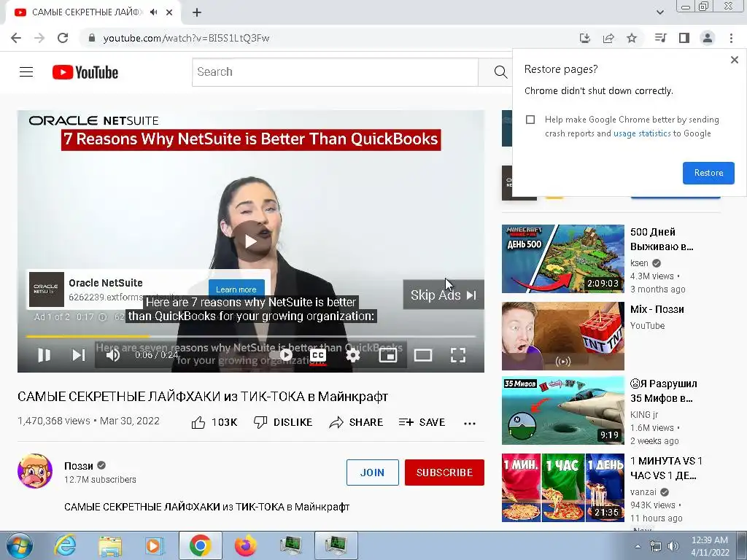Check the crash reports checkbox
This screenshot has width=747, height=560.
pyautogui.click(x=530, y=120)
